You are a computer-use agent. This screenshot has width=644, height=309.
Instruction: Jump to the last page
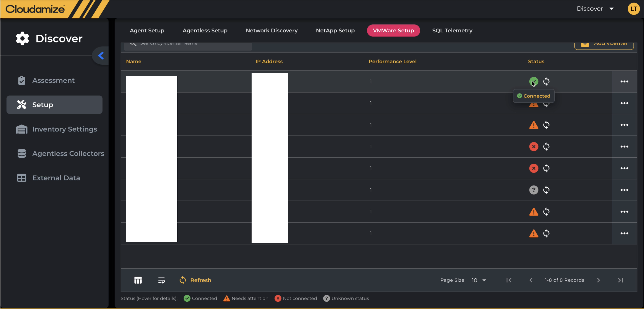[620, 280]
